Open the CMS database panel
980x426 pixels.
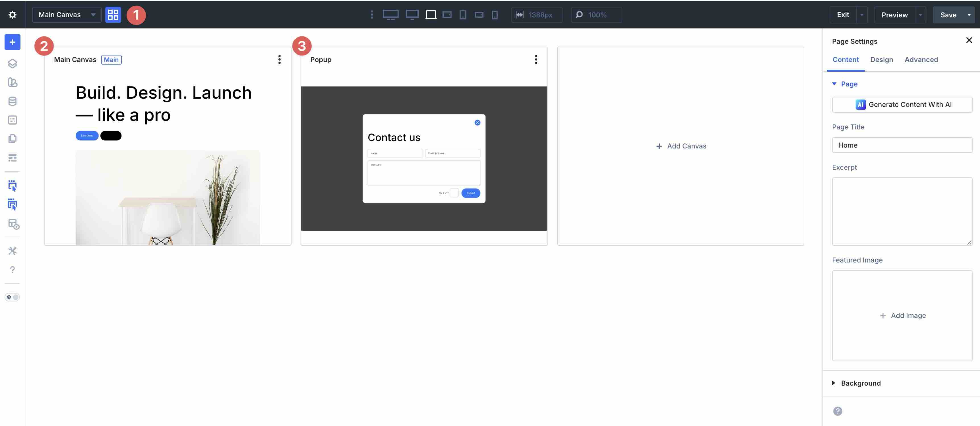pyautogui.click(x=13, y=101)
